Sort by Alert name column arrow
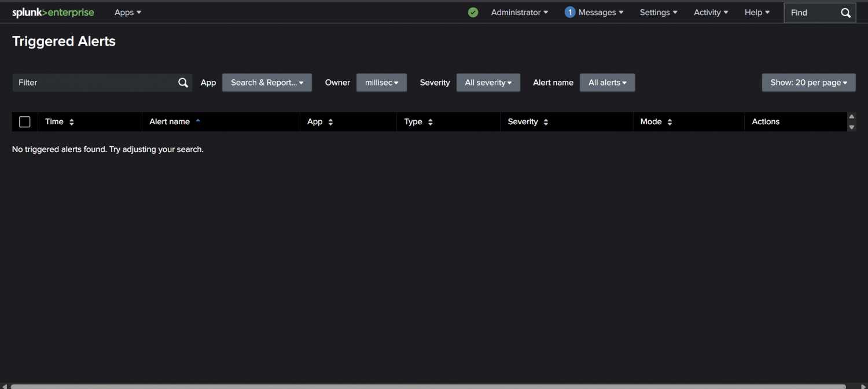This screenshot has width=868, height=389. pos(198,121)
